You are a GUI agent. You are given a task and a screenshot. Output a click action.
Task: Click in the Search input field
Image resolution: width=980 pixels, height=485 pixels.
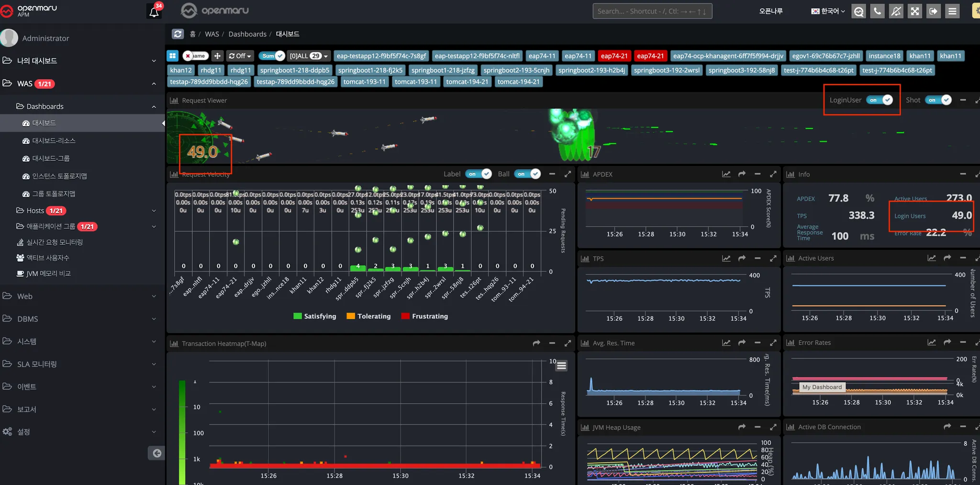click(652, 11)
